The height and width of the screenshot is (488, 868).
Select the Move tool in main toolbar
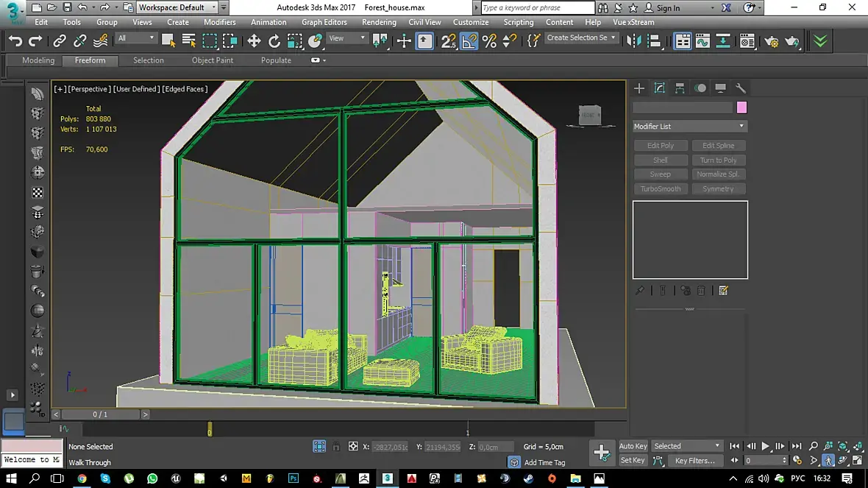(255, 41)
